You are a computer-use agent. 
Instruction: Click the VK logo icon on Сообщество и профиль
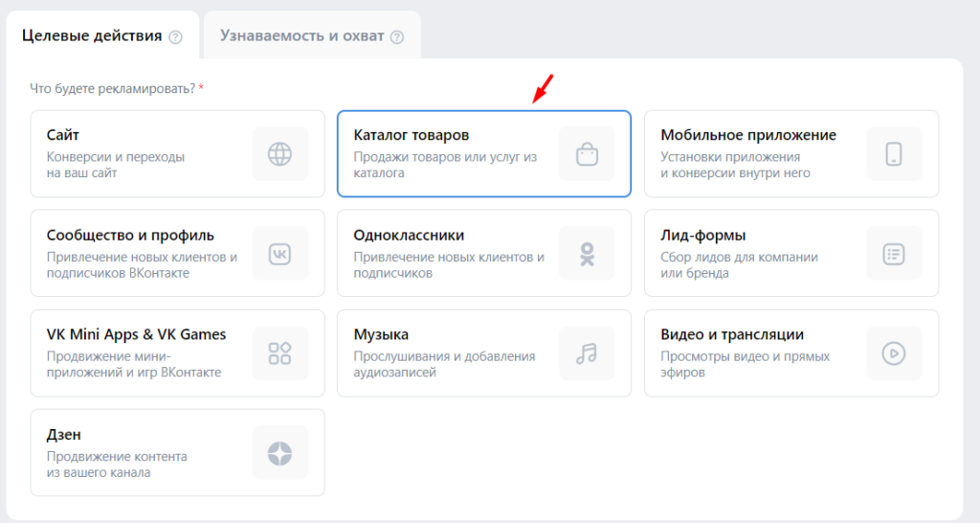pos(280,254)
